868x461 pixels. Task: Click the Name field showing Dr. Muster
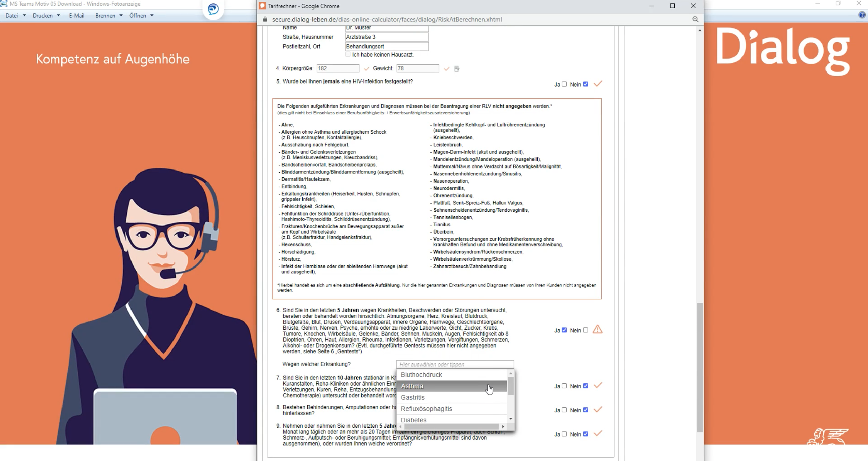(x=387, y=28)
